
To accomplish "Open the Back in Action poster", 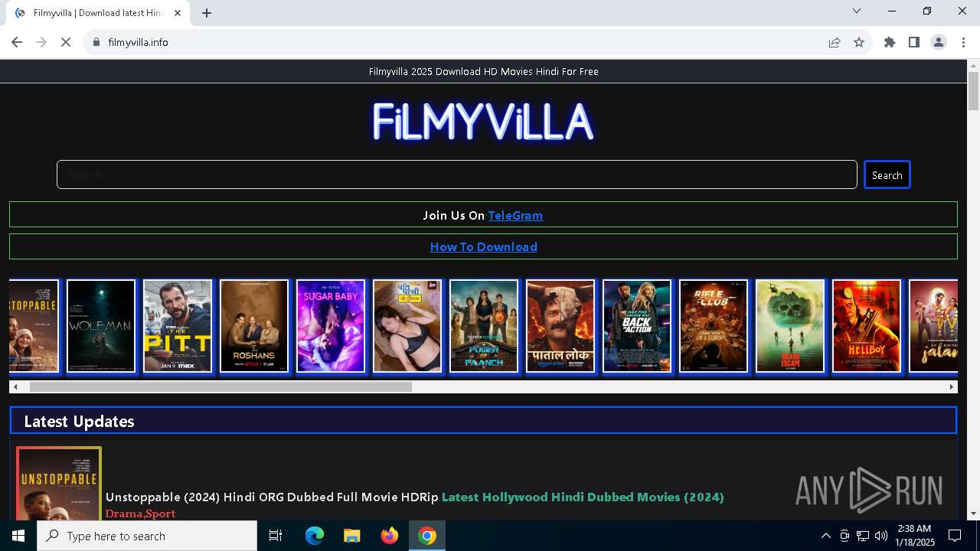I will pos(637,326).
